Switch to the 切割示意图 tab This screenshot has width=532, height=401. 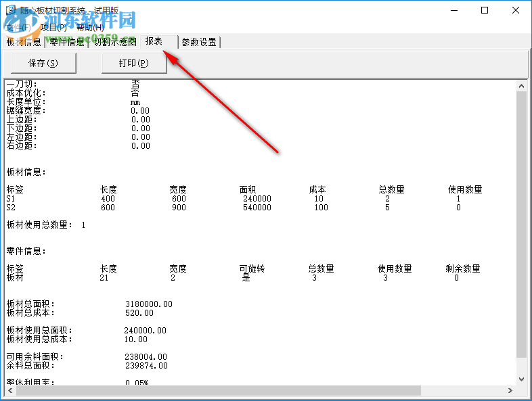[115, 42]
